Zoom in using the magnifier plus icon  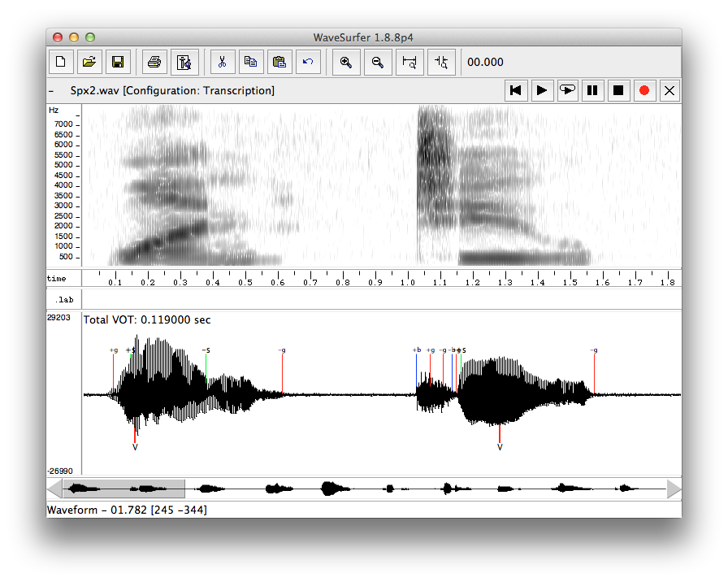[x=346, y=62]
